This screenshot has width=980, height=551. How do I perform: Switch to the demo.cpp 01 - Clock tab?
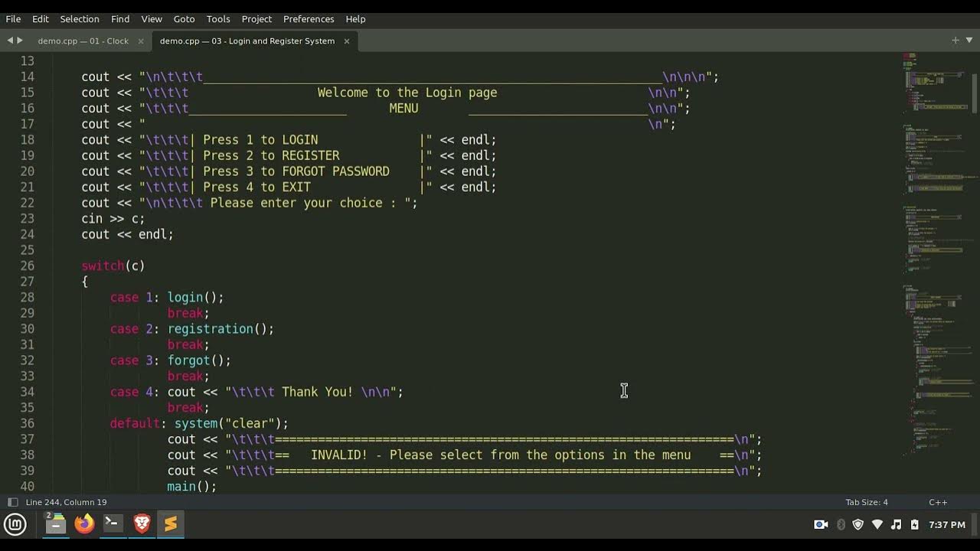tap(83, 41)
